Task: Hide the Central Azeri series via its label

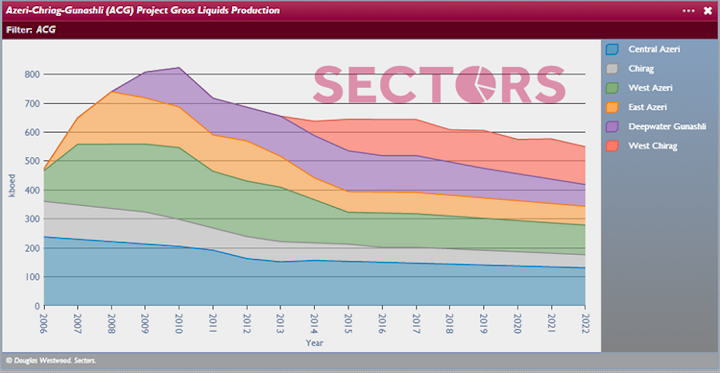Action: coord(654,49)
